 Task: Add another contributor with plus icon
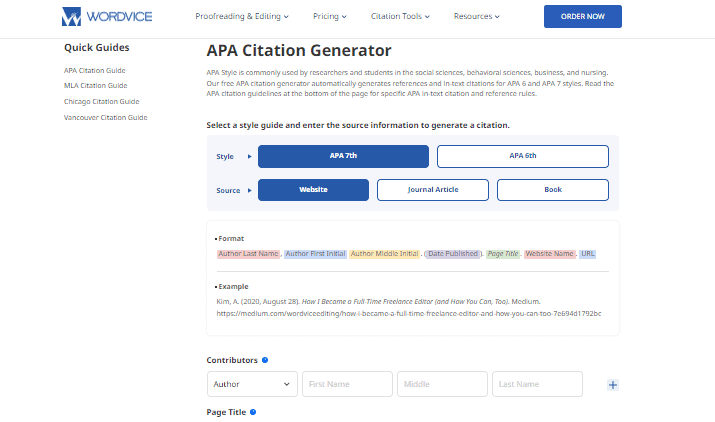coord(613,385)
